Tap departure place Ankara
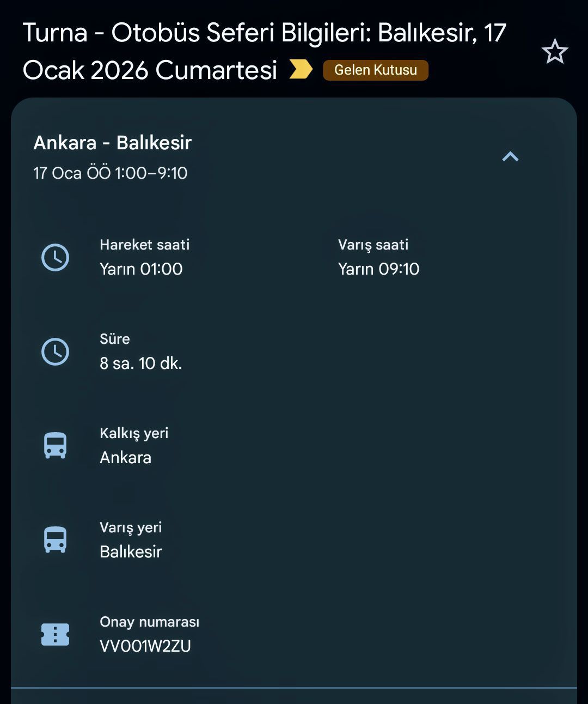This screenshot has height=704, width=588. (125, 457)
